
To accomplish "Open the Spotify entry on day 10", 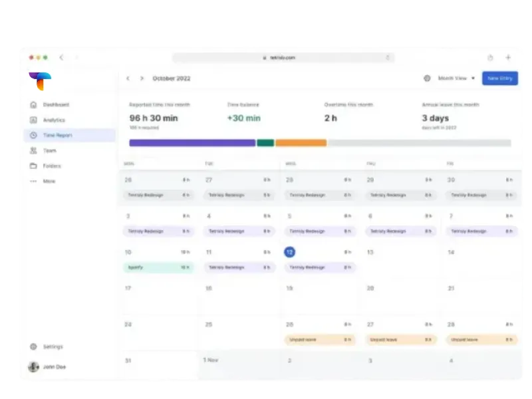I will coord(158,267).
